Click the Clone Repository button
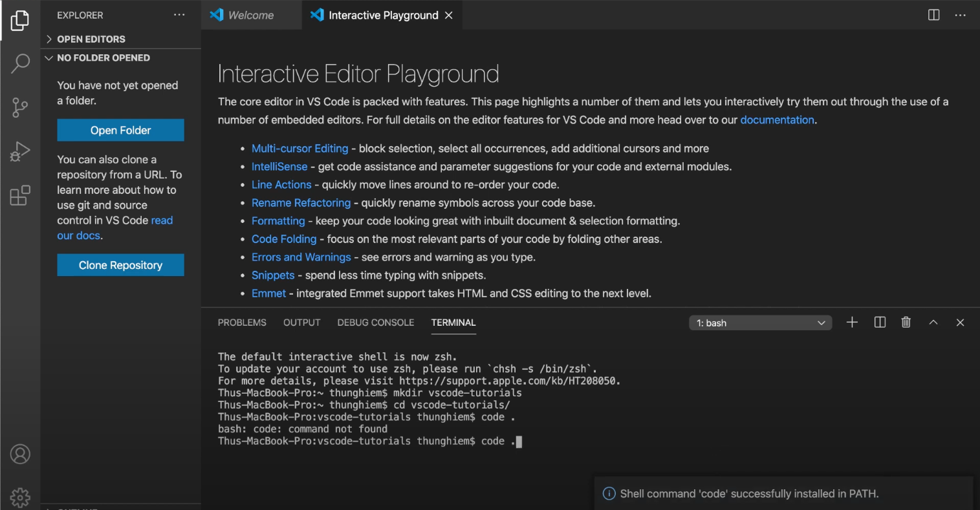This screenshot has height=510, width=980. [x=120, y=265]
